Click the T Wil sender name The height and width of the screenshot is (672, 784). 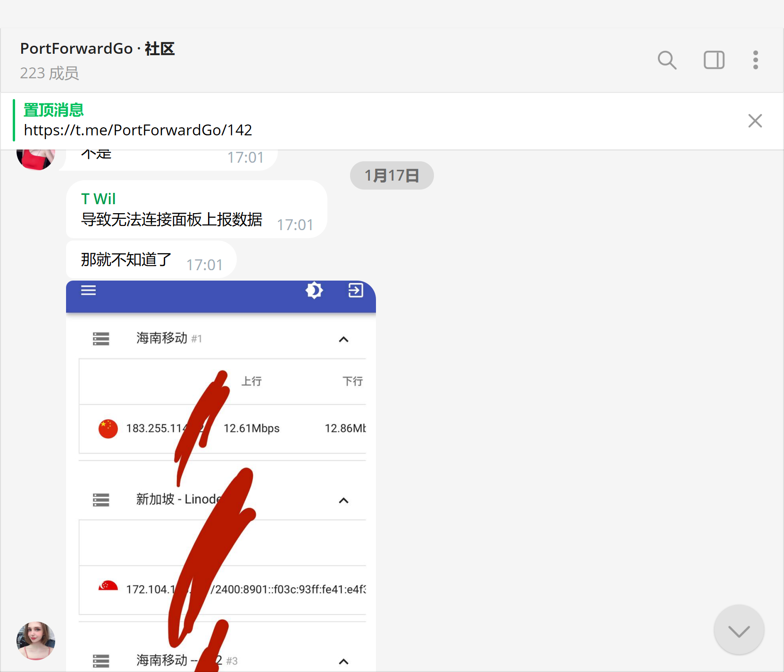point(98,199)
